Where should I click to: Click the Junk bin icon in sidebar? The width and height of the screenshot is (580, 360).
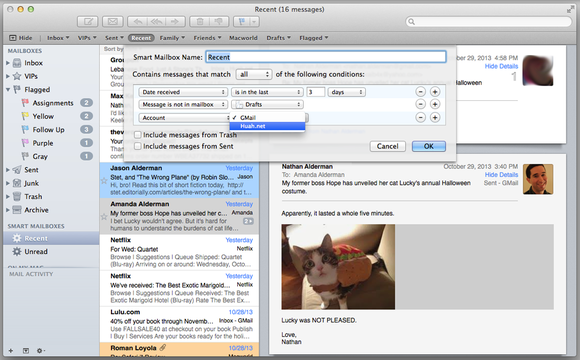(17, 183)
